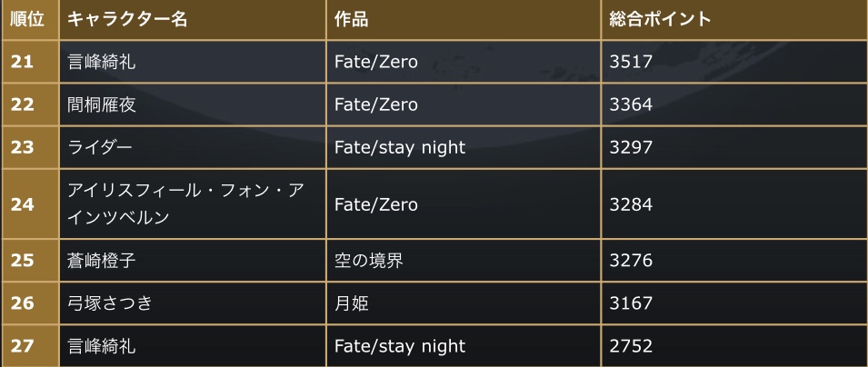Click rank number 24
Screen dimensions: 868x367
tap(23, 204)
